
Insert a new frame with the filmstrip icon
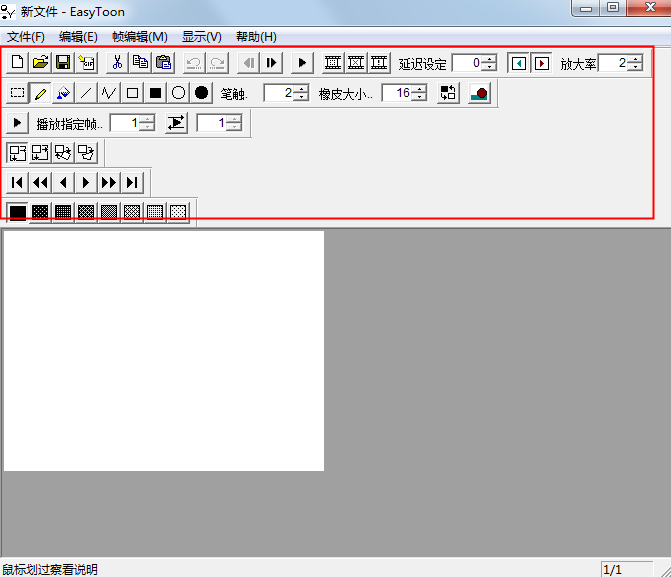pos(333,63)
